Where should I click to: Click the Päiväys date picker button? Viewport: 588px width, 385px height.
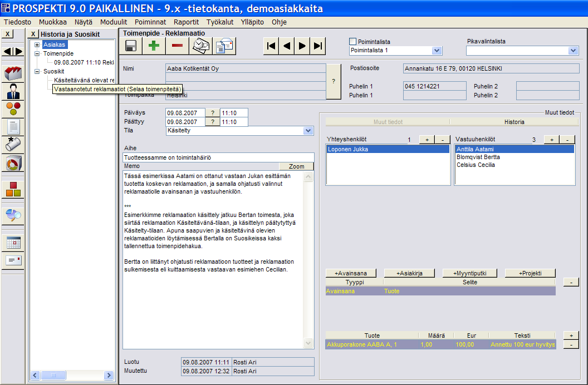(x=213, y=113)
